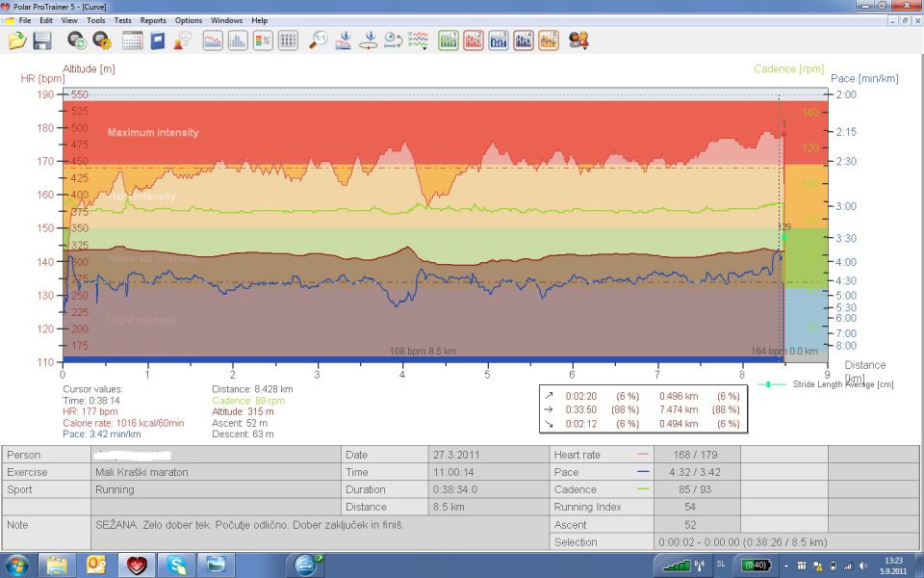This screenshot has height=578, width=924.
Task: Open the Options menu
Action: pyautogui.click(x=189, y=20)
